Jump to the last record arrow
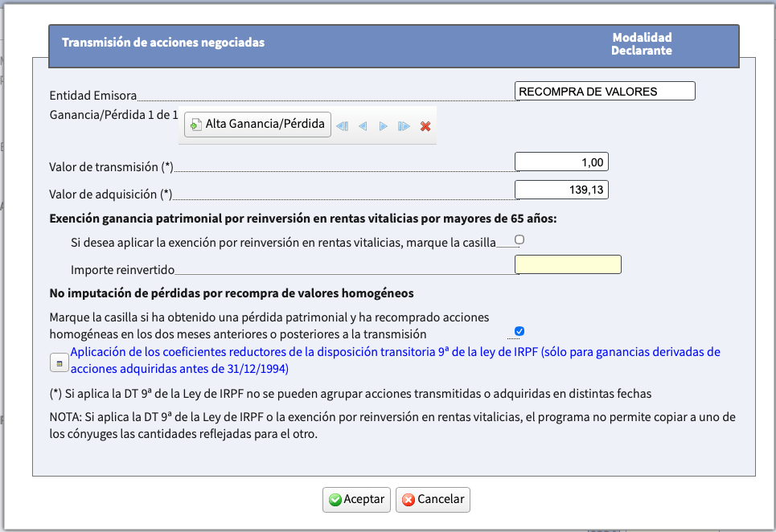This screenshot has height=532, width=776. tap(404, 125)
